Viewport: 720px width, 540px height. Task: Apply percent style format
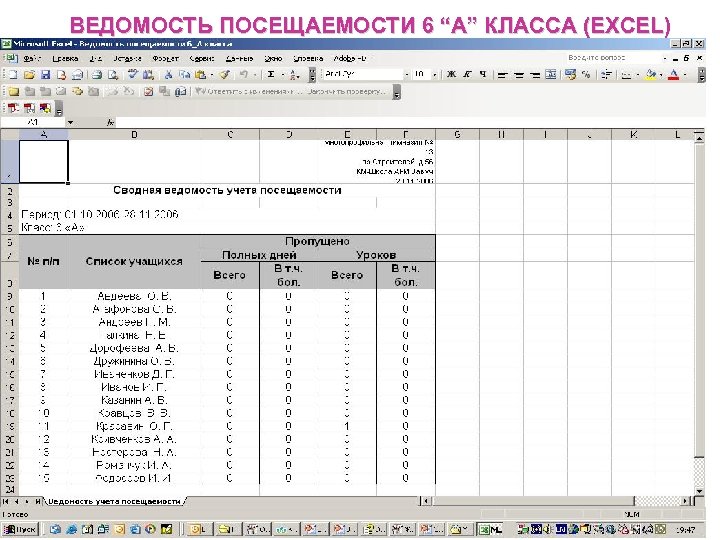coord(586,74)
